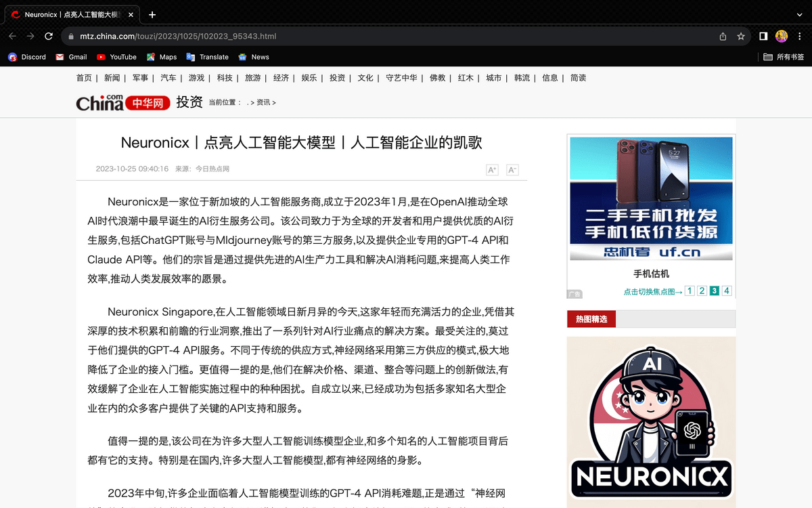Image resolution: width=812 pixels, height=508 pixels.
Task: Click the share page icon
Action: point(723,37)
